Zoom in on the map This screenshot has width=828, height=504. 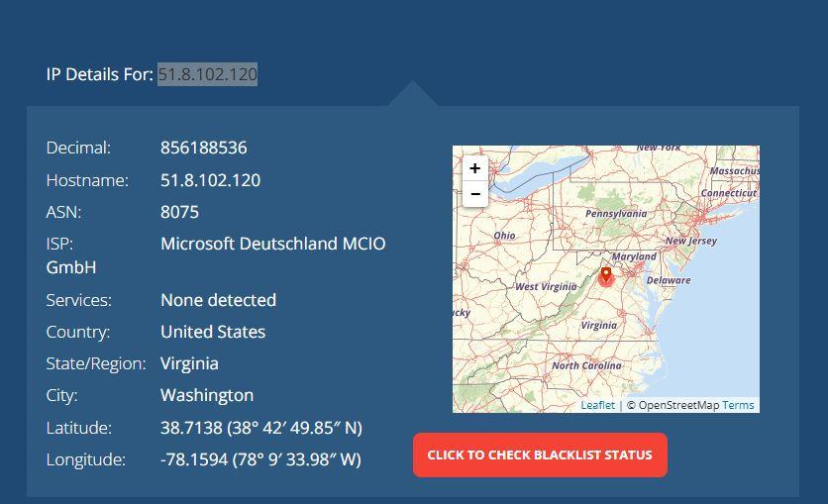pos(475,168)
